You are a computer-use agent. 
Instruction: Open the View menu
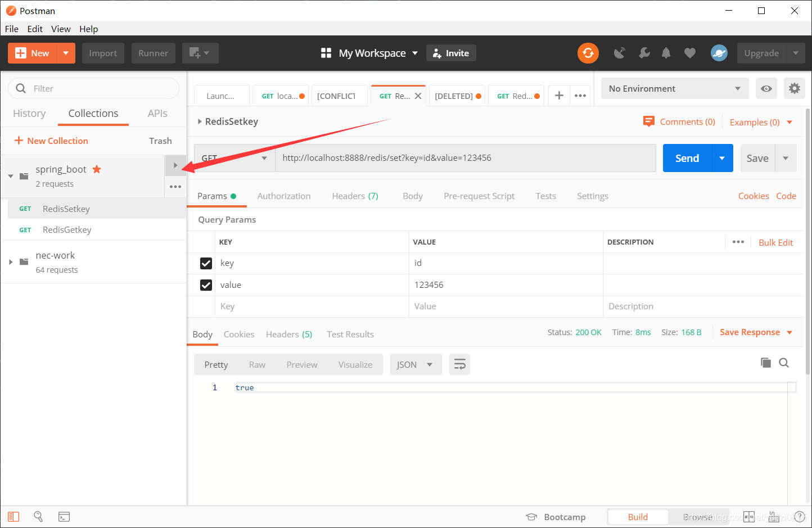(x=61, y=29)
